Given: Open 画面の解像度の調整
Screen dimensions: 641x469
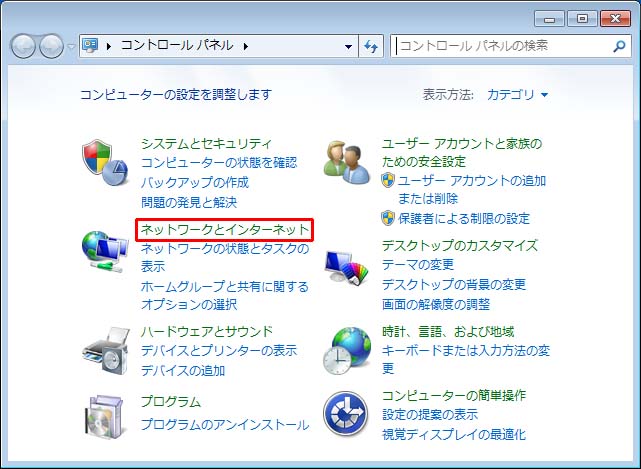Looking at the screenshot, I should (x=436, y=304).
